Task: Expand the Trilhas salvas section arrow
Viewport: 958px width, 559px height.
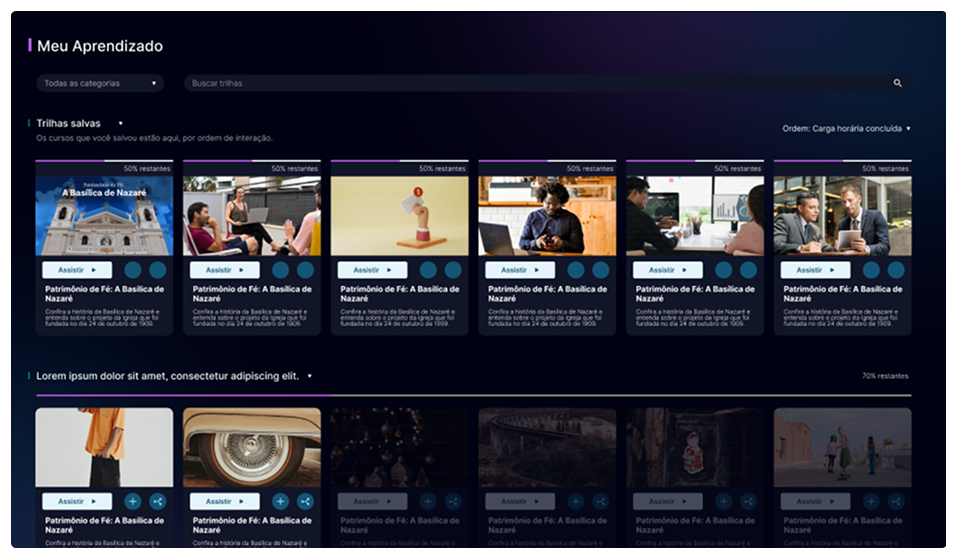Action: pyautogui.click(x=120, y=123)
